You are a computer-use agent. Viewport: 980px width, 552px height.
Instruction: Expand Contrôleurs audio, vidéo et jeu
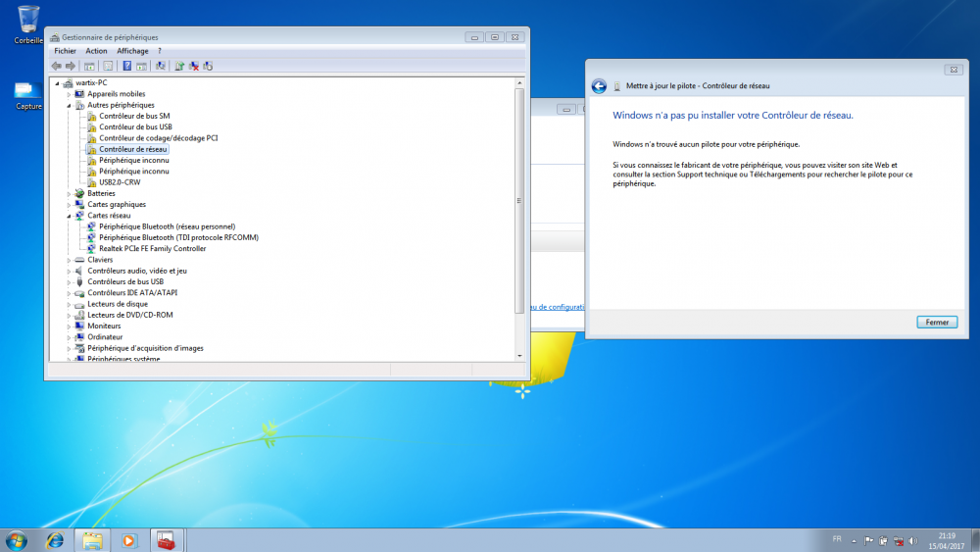[69, 272]
